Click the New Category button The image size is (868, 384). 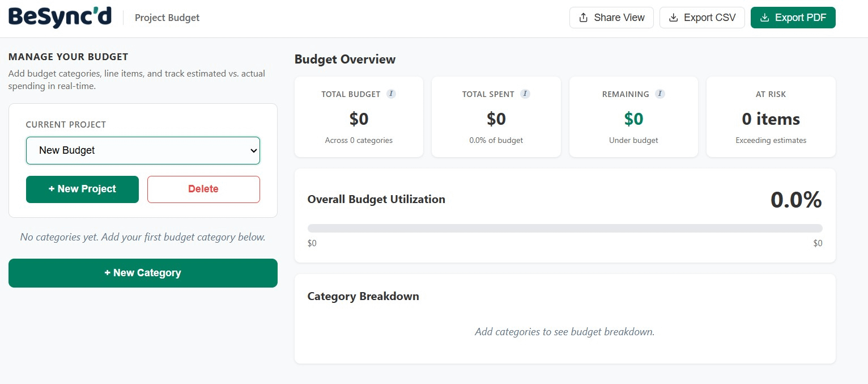click(143, 273)
